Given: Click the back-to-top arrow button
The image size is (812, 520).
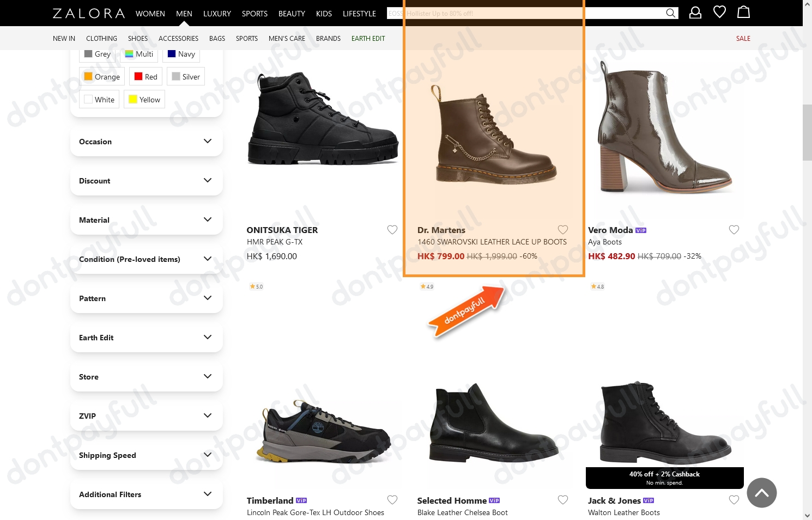Looking at the screenshot, I should click(761, 493).
